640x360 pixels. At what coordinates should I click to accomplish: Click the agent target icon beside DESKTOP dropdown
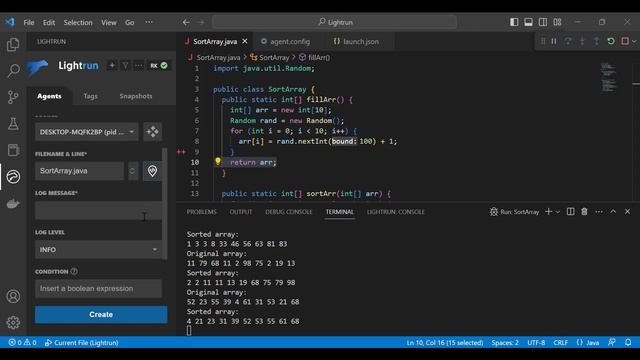click(153, 132)
